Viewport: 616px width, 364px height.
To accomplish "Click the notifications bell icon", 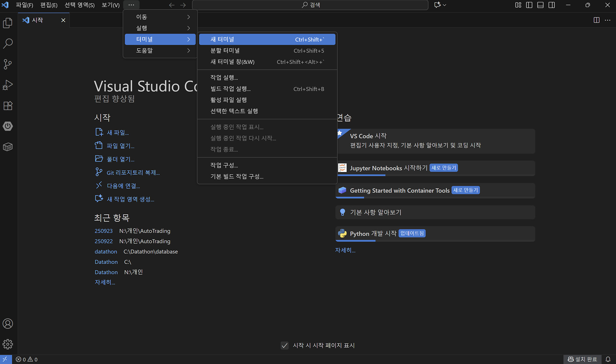I will pos(608,359).
